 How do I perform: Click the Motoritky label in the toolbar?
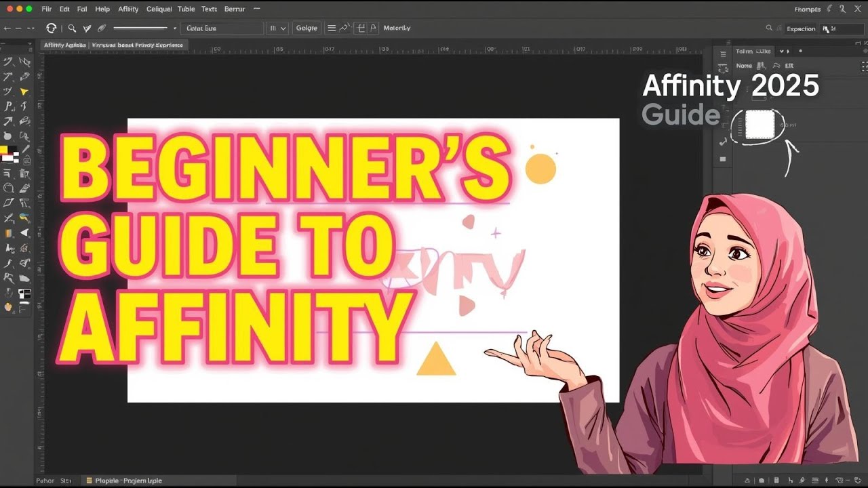397,28
